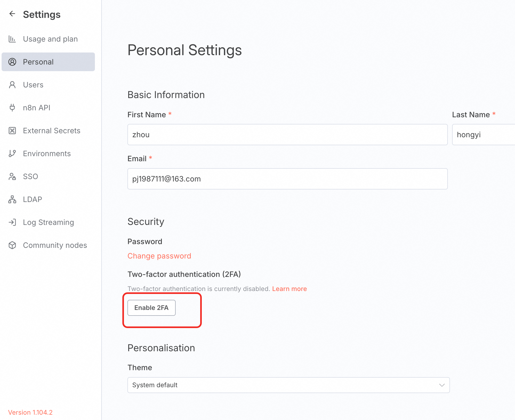
Task: Click the Users person icon
Action: pyautogui.click(x=12, y=85)
